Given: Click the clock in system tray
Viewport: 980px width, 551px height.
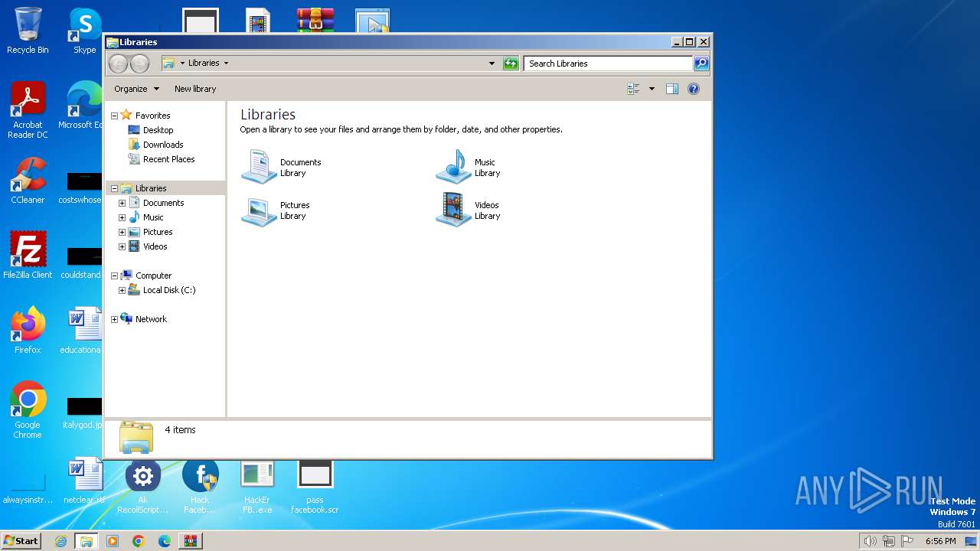Looking at the screenshot, I should 940,541.
